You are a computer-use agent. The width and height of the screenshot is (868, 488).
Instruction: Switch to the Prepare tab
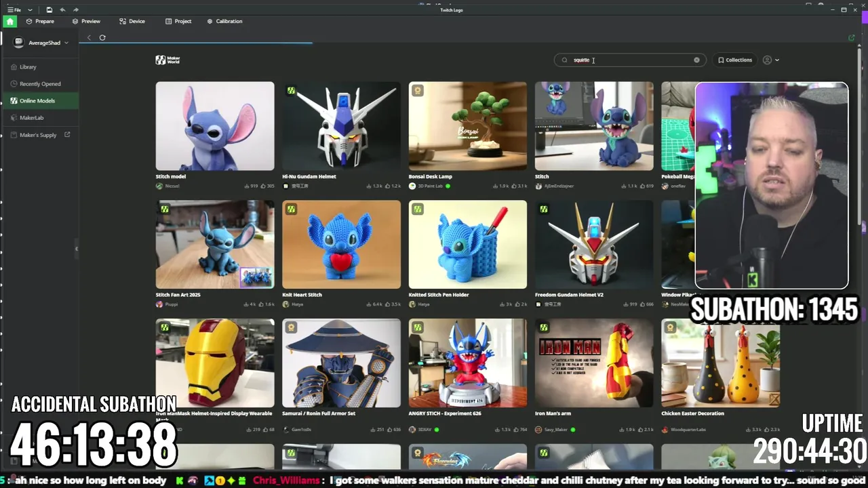39,21
